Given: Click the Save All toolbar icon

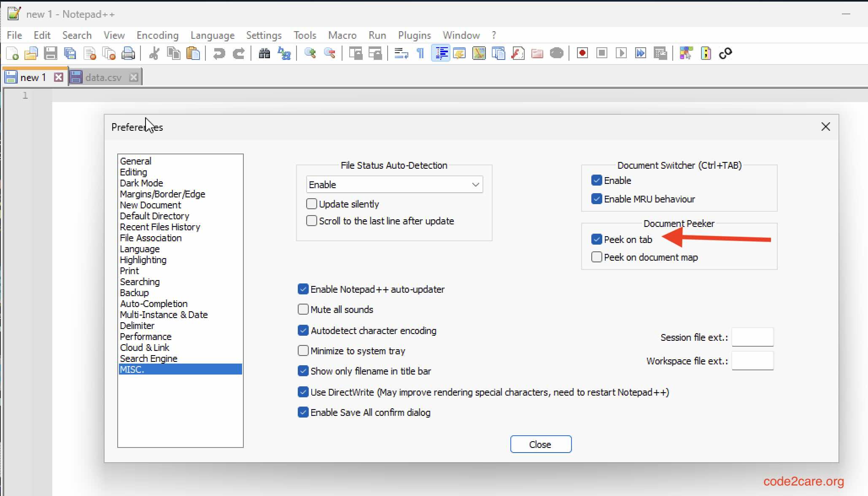Looking at the screenshot, I should click(x=70, y=53).
